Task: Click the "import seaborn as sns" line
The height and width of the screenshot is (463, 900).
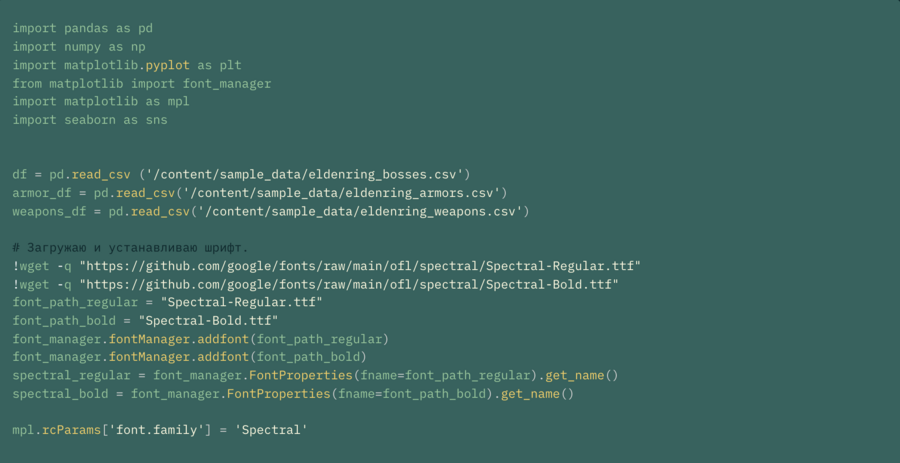Action: [x=90, y=120]
